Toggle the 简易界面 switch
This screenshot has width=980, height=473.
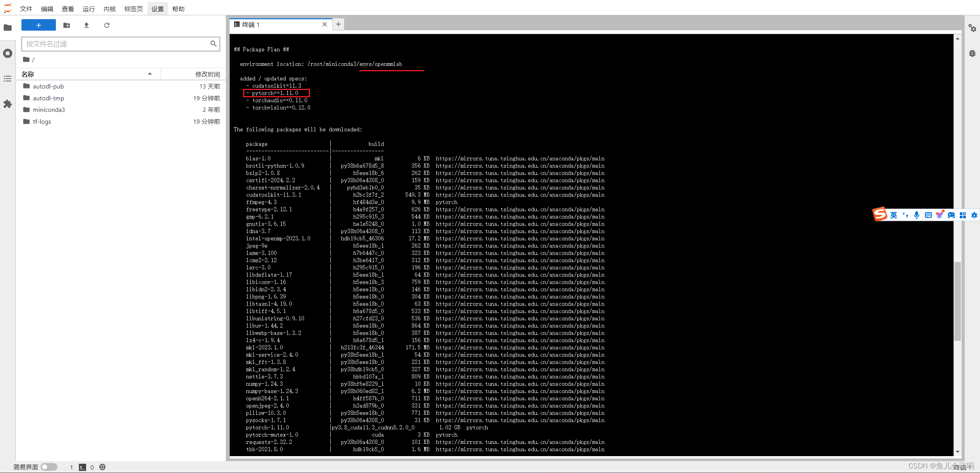(x=49, y=466)
